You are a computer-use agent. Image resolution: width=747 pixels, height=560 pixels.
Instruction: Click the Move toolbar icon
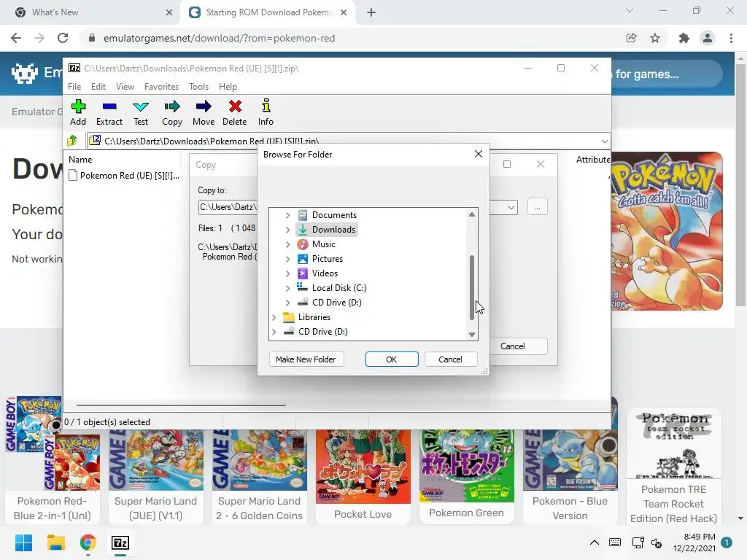[x=204, y=112]
